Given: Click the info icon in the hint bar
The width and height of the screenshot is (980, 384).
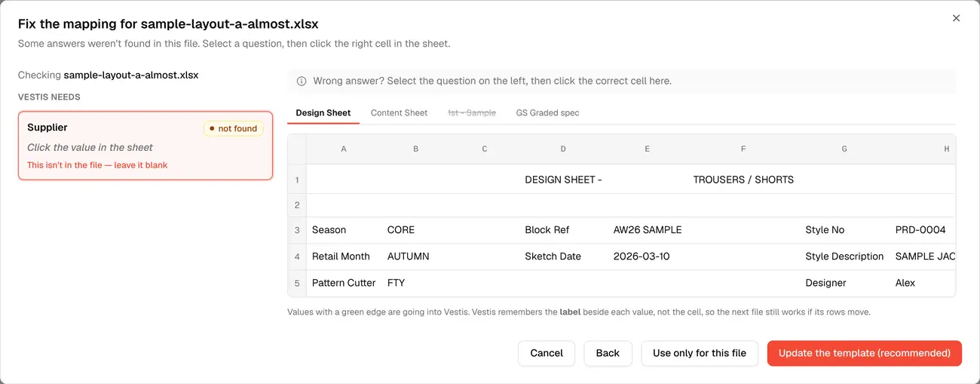Looking at the screenshot, I should 302,81.
